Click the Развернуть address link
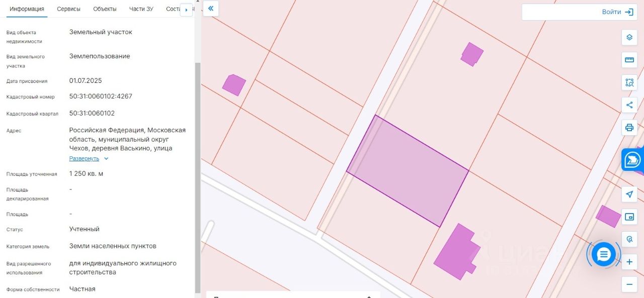644x298 pixels. click(x=84, y=159)
